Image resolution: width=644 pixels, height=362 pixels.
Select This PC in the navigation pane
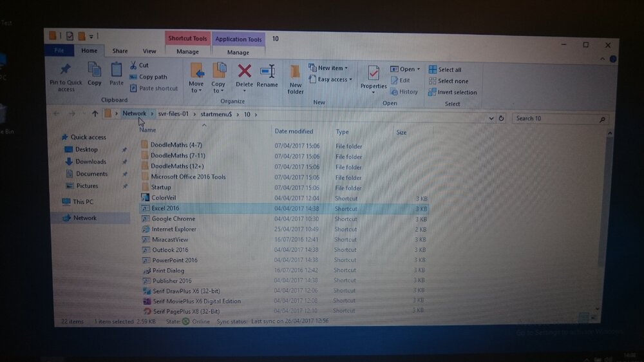[78, 202]
